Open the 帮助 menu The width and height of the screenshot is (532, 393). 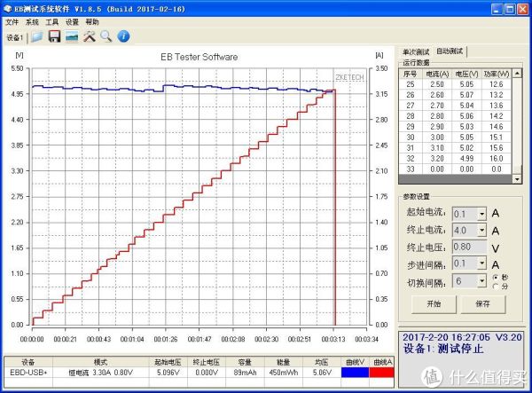[x=92, y=22]
